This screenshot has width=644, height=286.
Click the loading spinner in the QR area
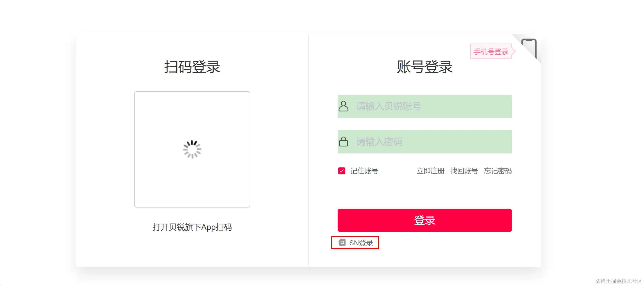pos(192,149)
